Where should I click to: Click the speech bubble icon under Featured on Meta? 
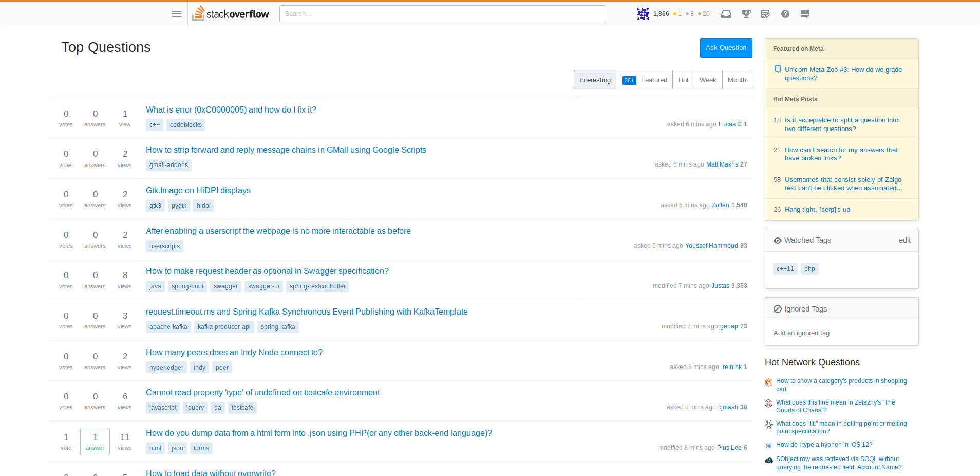pos(778,69)
